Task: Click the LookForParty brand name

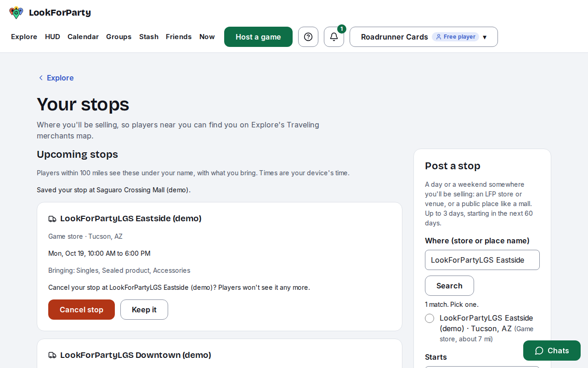Action: coord(60,13)
